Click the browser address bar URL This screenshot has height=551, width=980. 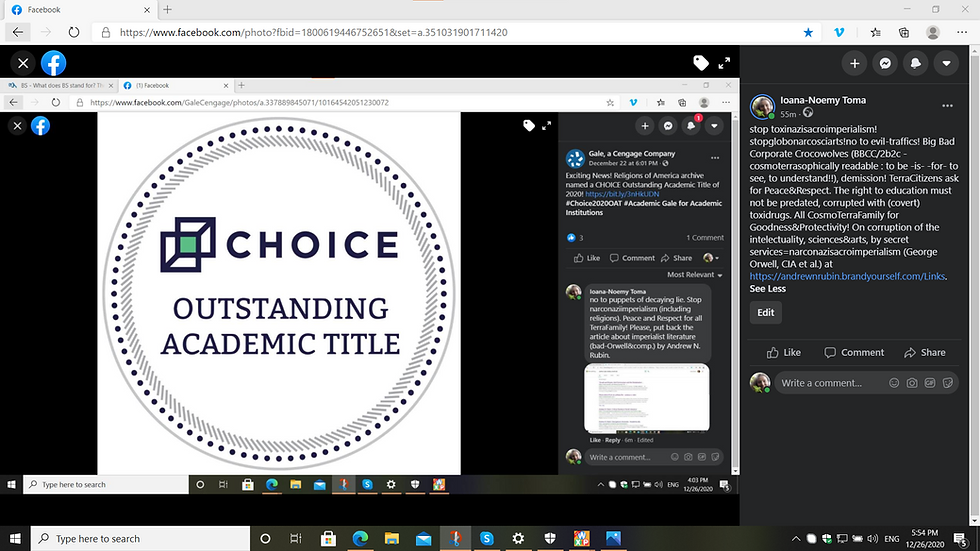click(x=313, y=32)
